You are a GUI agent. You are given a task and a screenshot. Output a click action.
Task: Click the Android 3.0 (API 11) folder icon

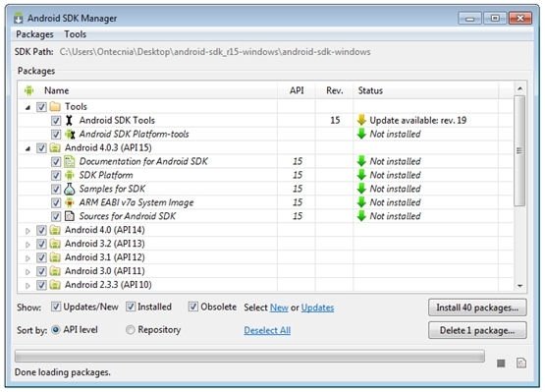(55, 271)
